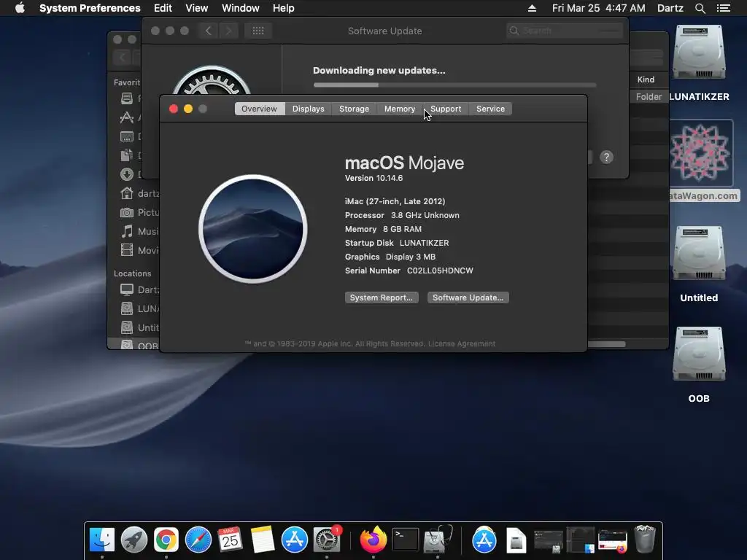Image resolution: width=747 pixels, height=560 pixels.
Task: Click macOS Mojave round artwork
Action: click(253, 229)
